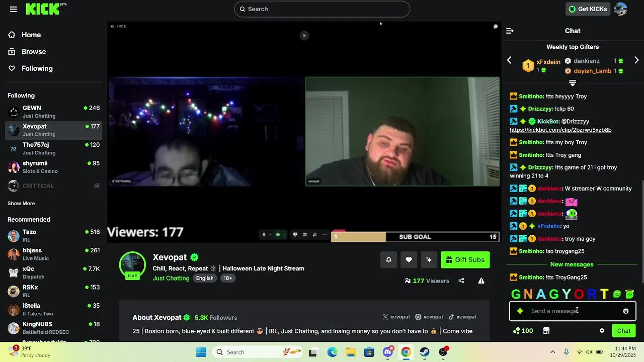Open the Just Chatting category link
The image size is (644, 362).
[171, 279]
